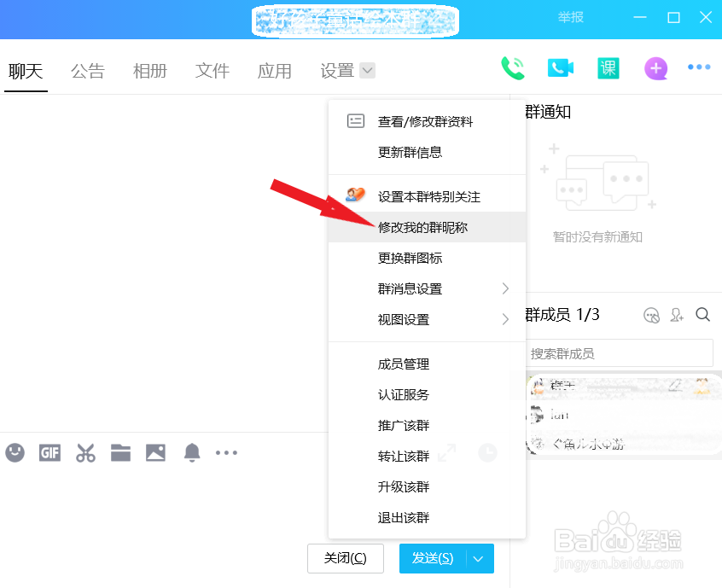Send an image using the picture icon
Screen dimensions: 722x588
pos(155,453)
